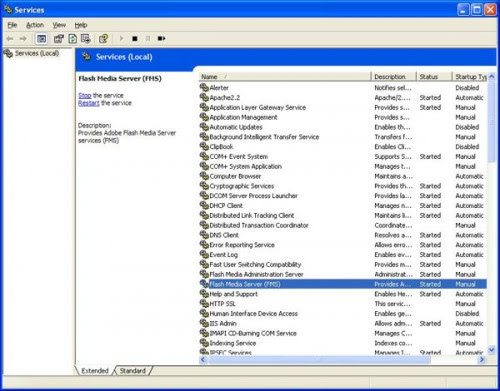
Task: Click the DNS Client service icon
Action: [204, 235]
